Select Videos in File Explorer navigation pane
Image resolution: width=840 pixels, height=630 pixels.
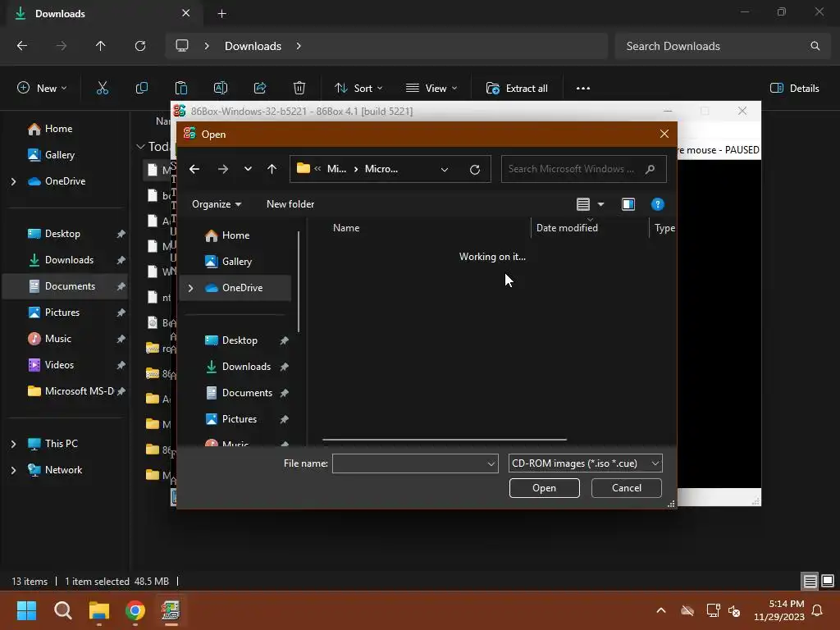[x=51, y=365]
